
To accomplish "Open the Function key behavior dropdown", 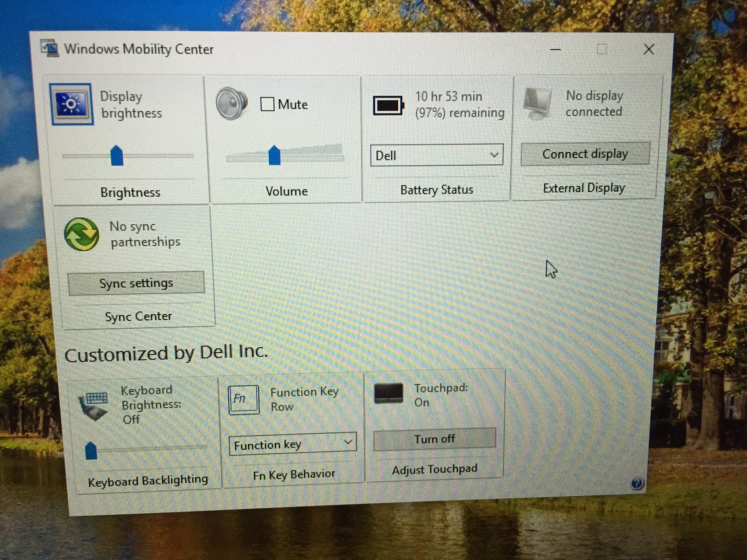I will 292,444.
